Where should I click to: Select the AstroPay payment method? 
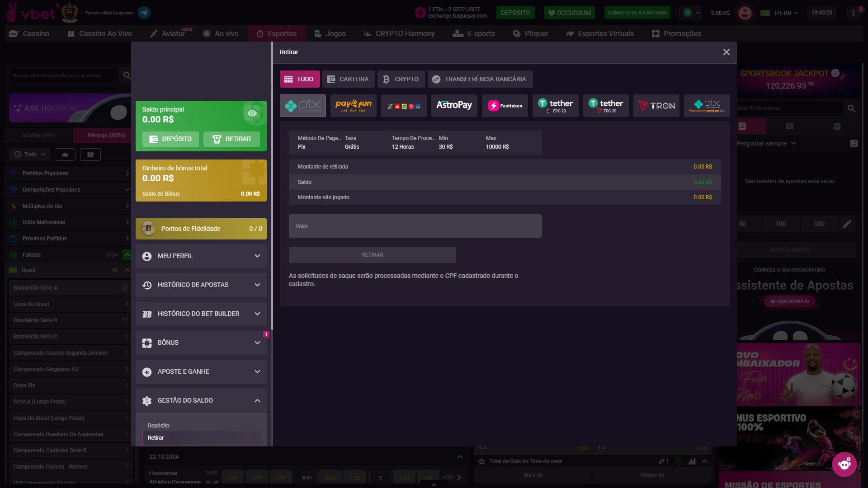(x=454, y=106)
